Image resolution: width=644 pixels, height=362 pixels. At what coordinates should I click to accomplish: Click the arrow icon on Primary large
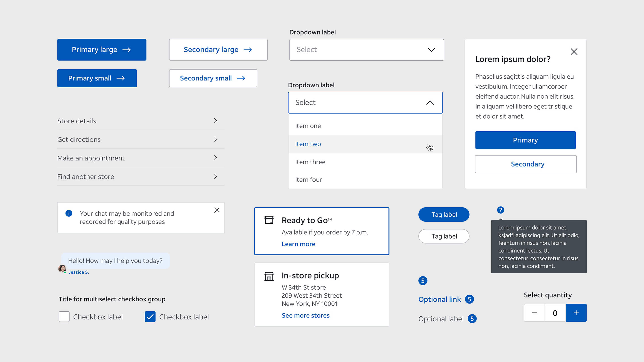coord(127,50)
